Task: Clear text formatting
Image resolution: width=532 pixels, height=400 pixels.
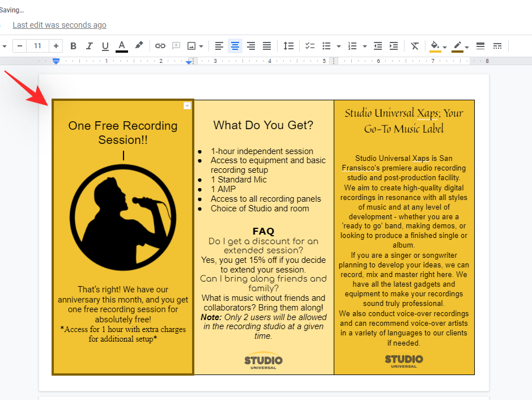Action: 415,46
